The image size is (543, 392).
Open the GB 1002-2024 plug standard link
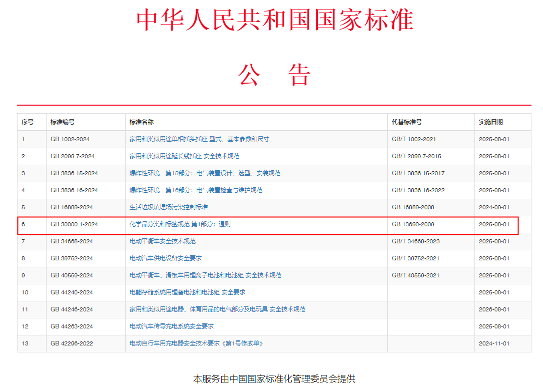click(198, 139)
